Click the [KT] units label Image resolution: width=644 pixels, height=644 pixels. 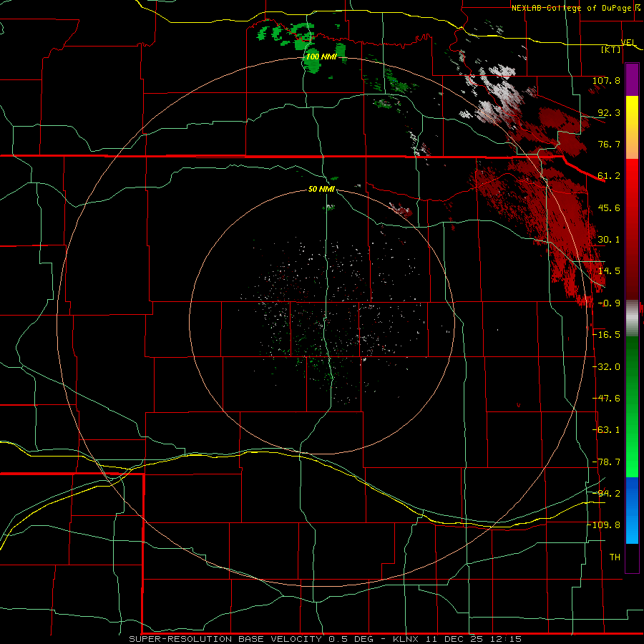(x=611, y=49)
